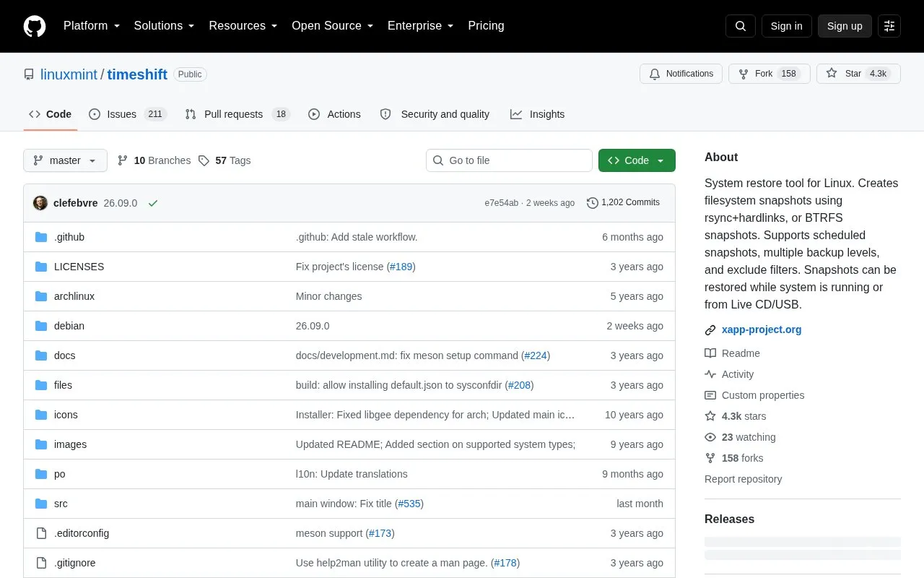Click the Notifications button
This screenshot has width=924, height=578.
point(681,74)
